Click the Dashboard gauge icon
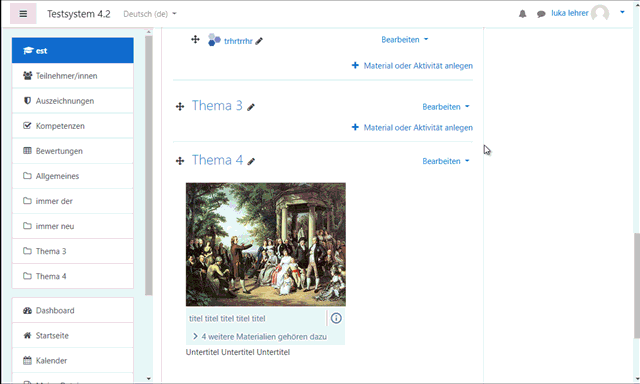Viewport: 640px width, 384px height. coord(27,311)
